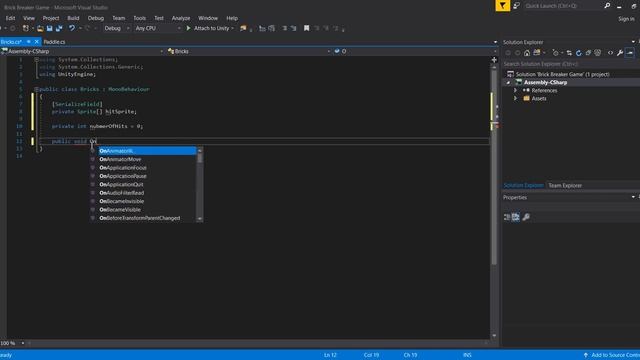Image resolution: width=640 pixels, height=360 pixels.
Task: Open the member navigation dropdown
Action: pyautogui.click(x=415, y=51)
